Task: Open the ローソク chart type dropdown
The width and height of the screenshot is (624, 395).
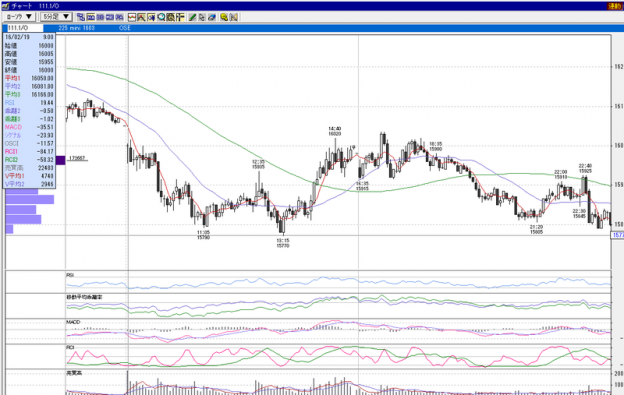Action: click(x=19, y=17)
